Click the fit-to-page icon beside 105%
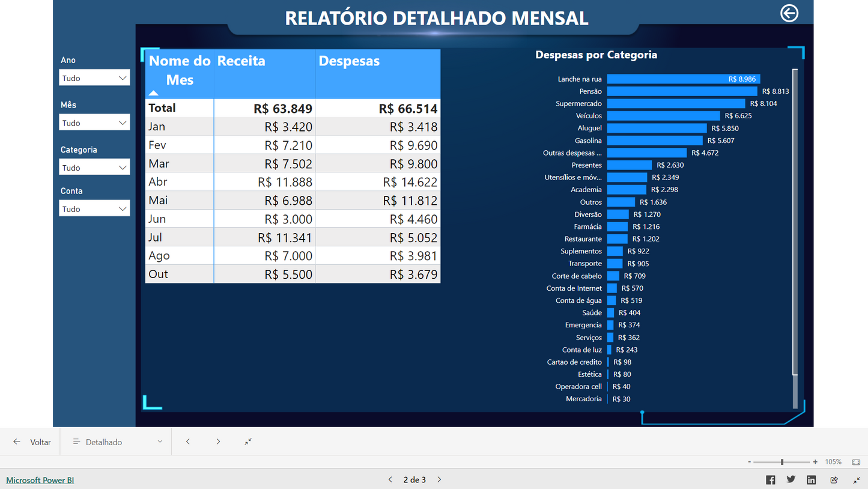Image resolution: width=868 pixels, height=489 pixels. pyautogui.click(x=855, y=461)
